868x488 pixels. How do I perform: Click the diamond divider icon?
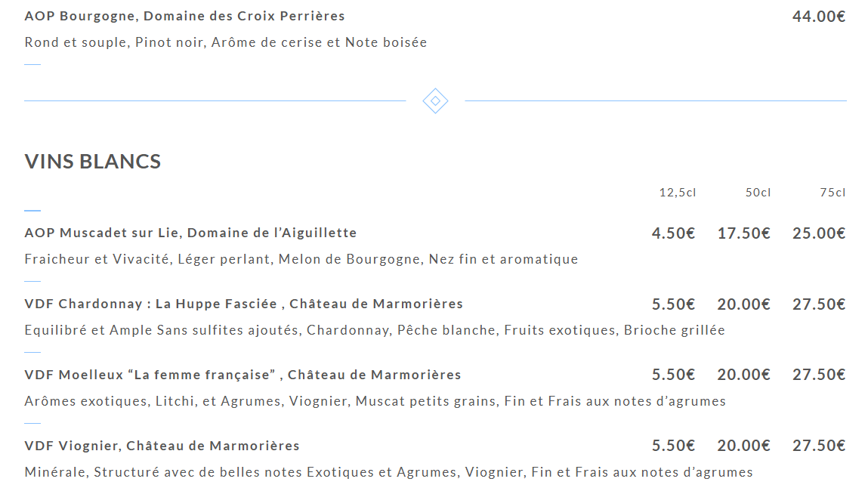(435, 101)
